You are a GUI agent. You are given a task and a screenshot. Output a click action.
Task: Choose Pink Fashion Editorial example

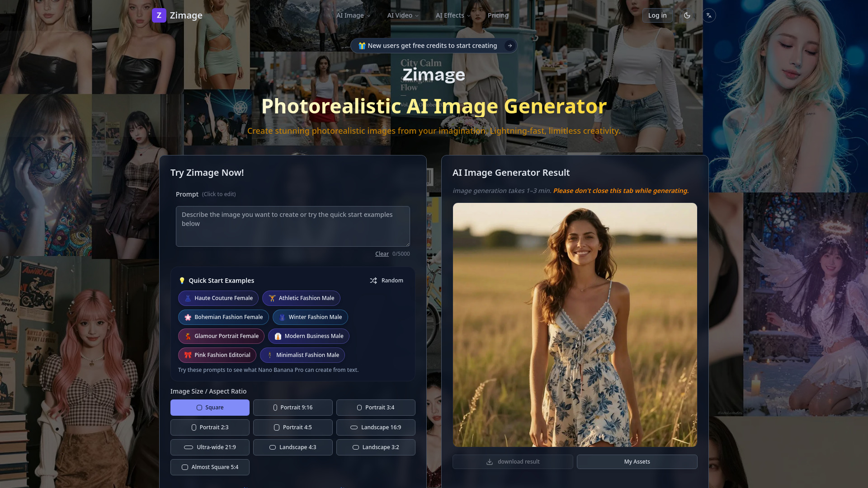click(x=217, y=355)
